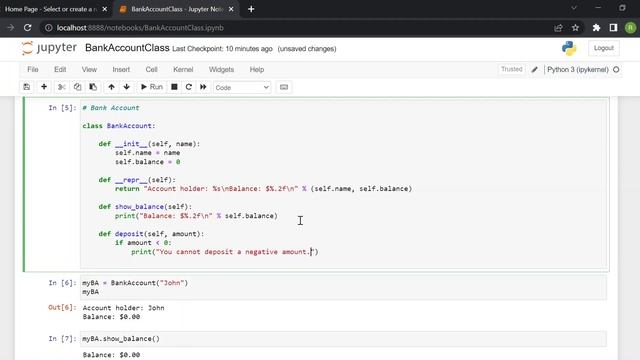This screenshot has width=640, height=360.
Task: Click the code cell myBA.show_balance()
Action: pos(343,339)
